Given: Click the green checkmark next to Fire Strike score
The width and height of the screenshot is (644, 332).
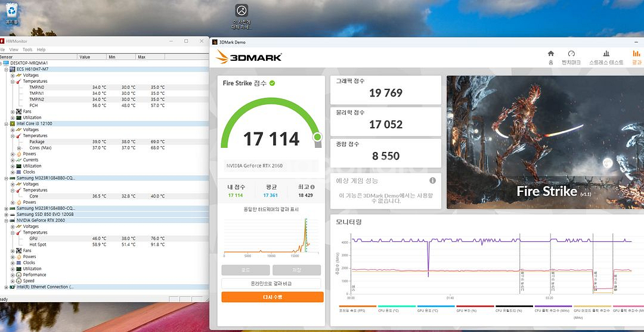Looking at the screenshot, I should point(272,83).
